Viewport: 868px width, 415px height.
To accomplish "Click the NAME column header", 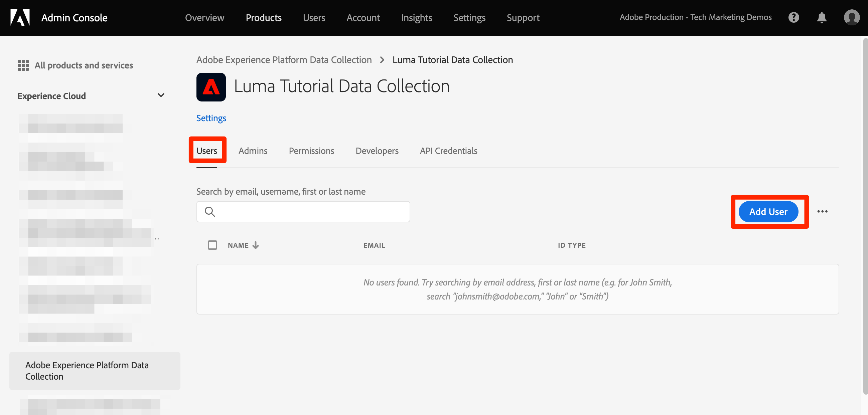I will pos(238,245).
